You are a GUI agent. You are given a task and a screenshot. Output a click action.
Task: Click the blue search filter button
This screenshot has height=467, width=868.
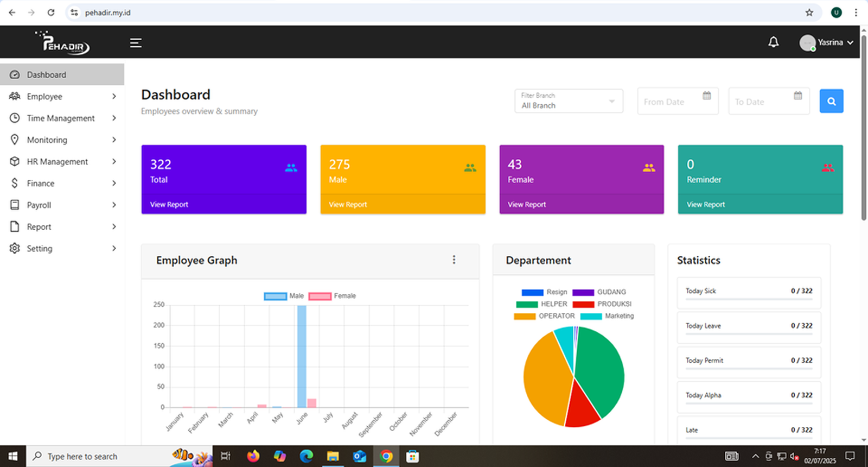(x=831, y=101)
